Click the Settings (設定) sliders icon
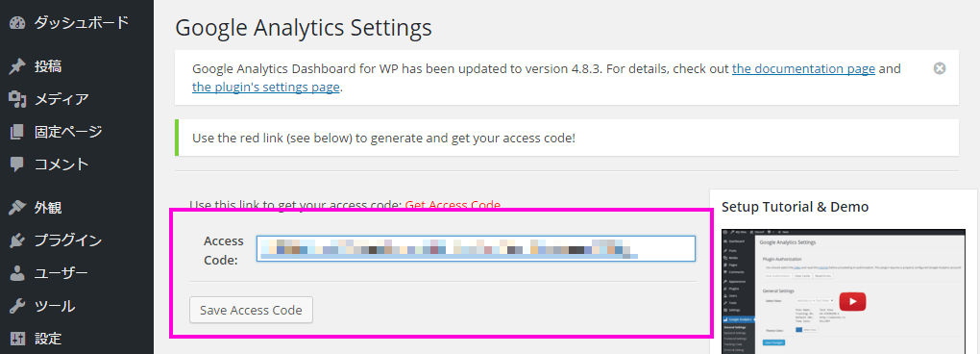980x354 pixels. point(17,339)
